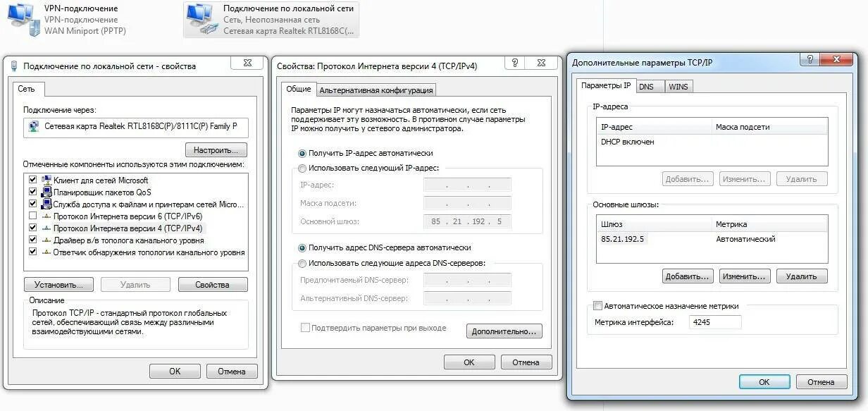The image size is (868, 411).
Task: Open Параметры IP tab
Action: tap(606, 85)
